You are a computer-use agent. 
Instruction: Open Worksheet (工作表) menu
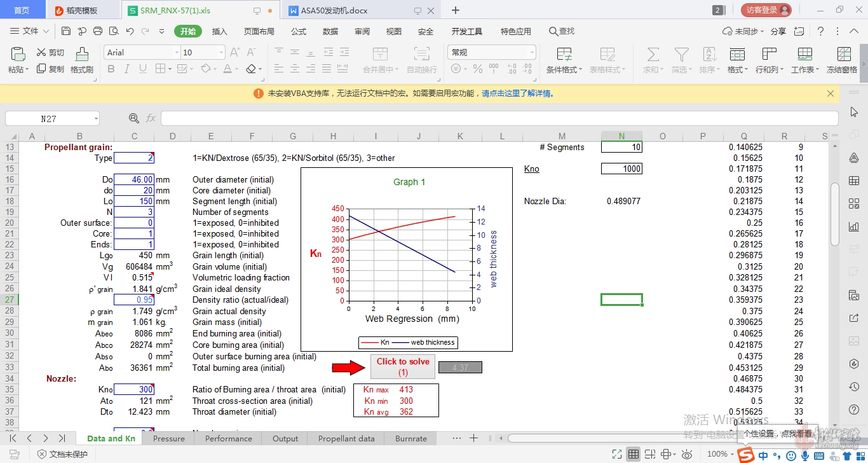(x=805, y=61)
